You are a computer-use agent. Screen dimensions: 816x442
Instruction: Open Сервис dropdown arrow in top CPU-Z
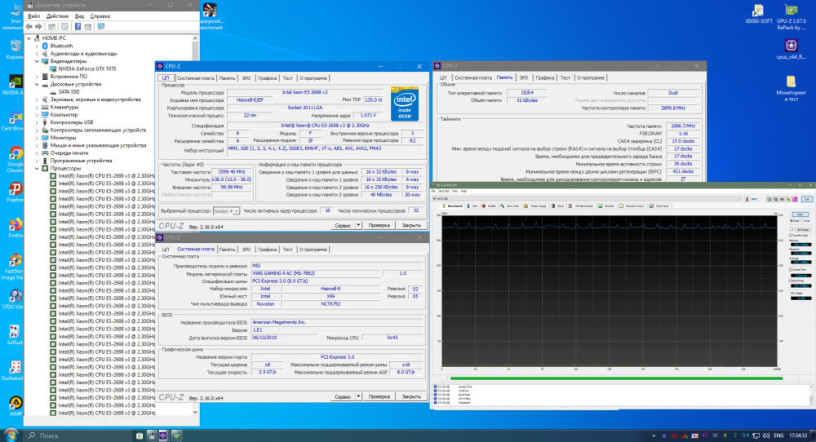(x=359, y=225)
